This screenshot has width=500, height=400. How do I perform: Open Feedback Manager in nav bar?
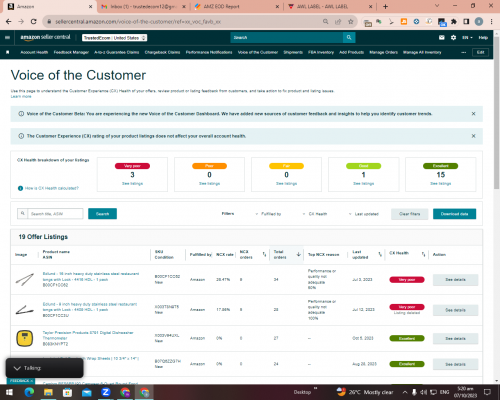click(x=71, y=52)
